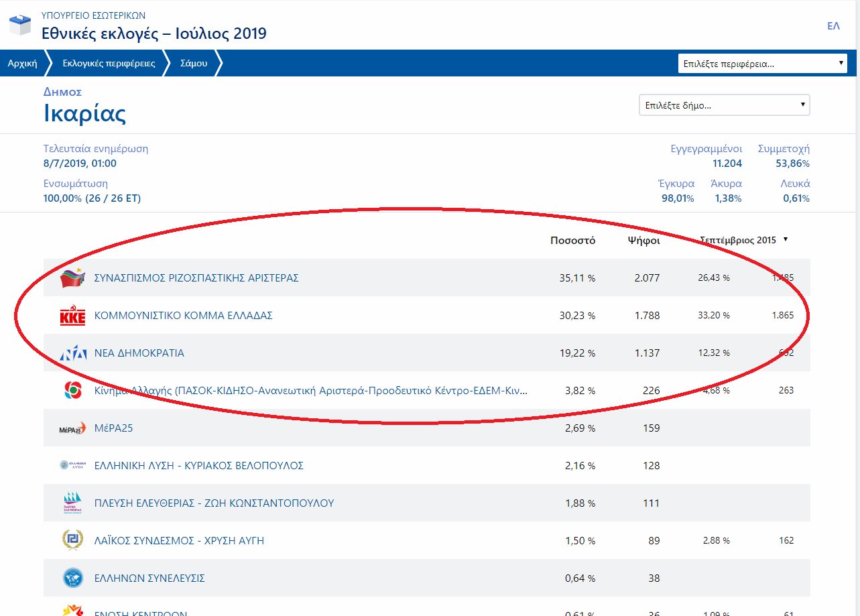
Task: Click the Ελληνική Λύση party logo
Action: (x=72, y=466)
